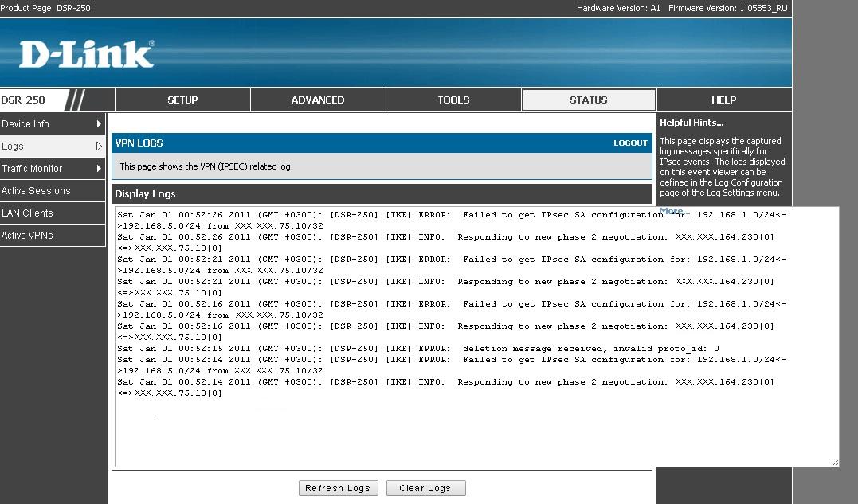The image size is (858, 504).
Task: Open Traffic Monitor in sidebar
Action: pos(52,168)
